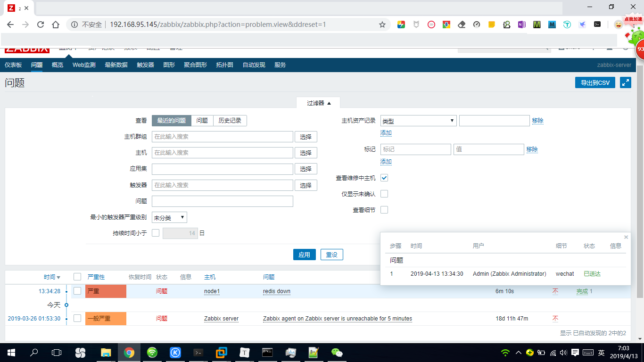
Task: Enable 查看细节 option
Action: tap(384, 209)
